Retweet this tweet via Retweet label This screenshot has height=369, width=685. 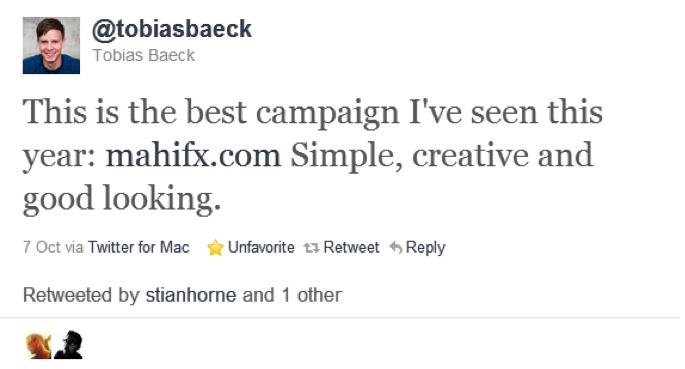[351, 248]
